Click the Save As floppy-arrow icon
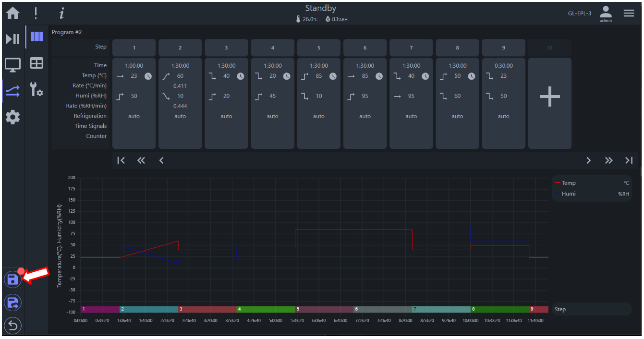Screen dimensions: 644x339 point(12,303)
